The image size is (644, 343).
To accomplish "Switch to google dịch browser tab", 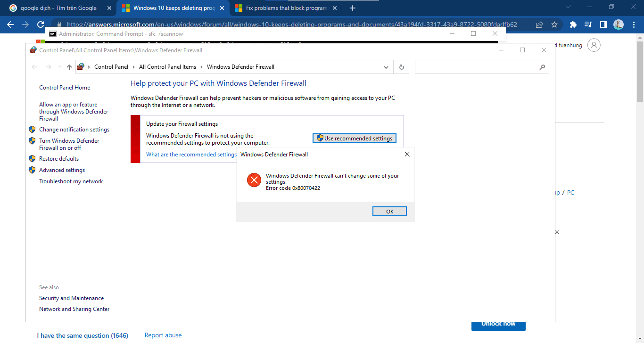I will (x=59, y=8).
